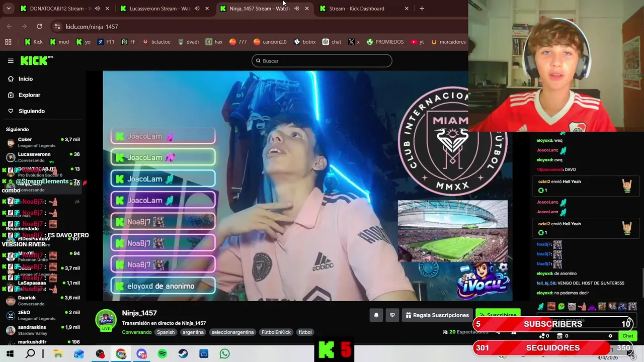The width and height of the screenshot is (644, 362).
Task: Open the Kick hamburger sidebar menu
Action: tap(11, 61)
